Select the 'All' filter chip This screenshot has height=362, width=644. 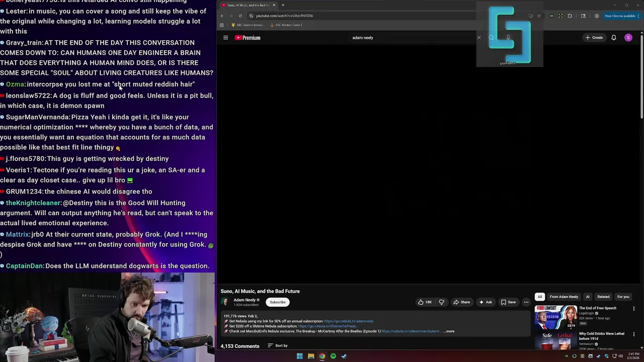pos(540,297)
